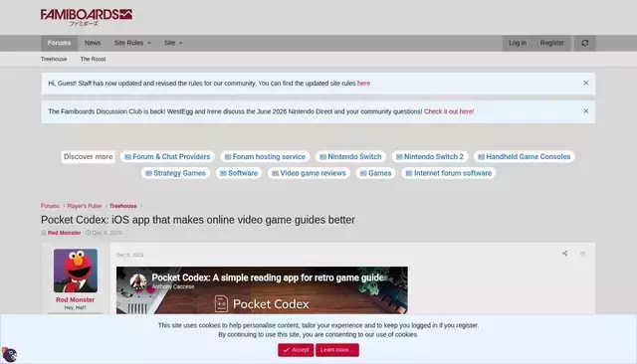The image size is (637, 364).
Task: Select the Software tag
Action: [x=239, y=173]
